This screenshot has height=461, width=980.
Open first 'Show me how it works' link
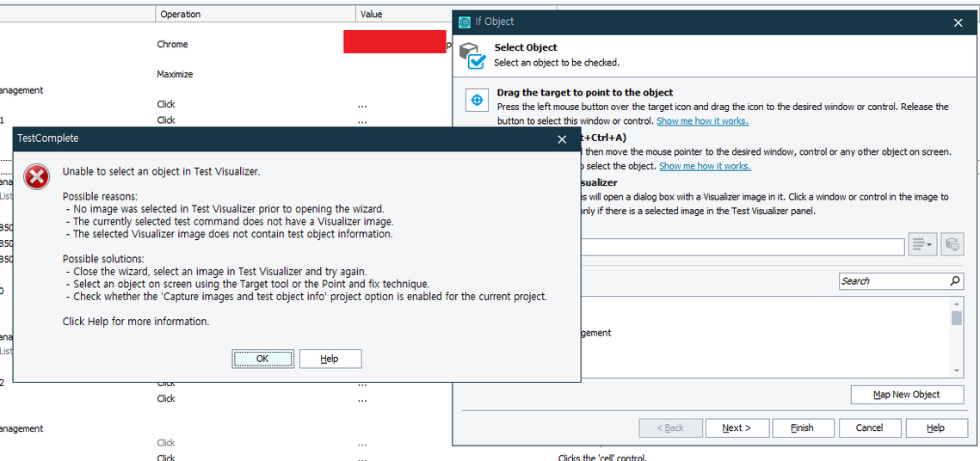702,120
